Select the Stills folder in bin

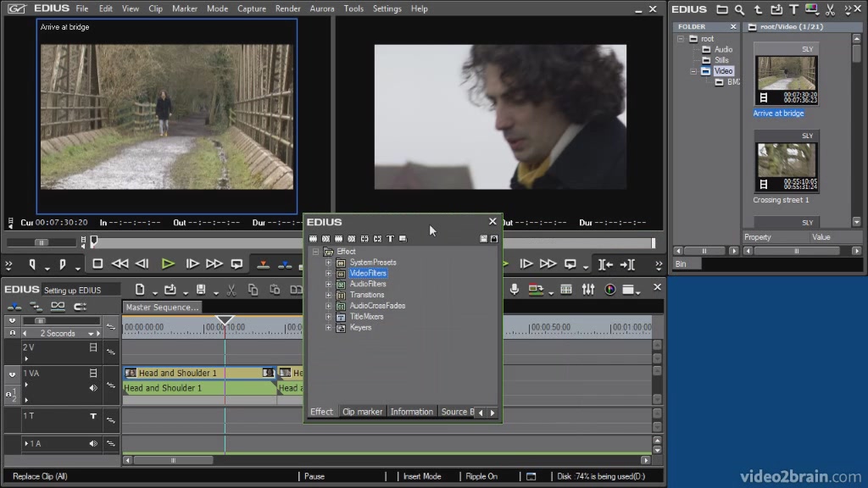pos(721,60)
